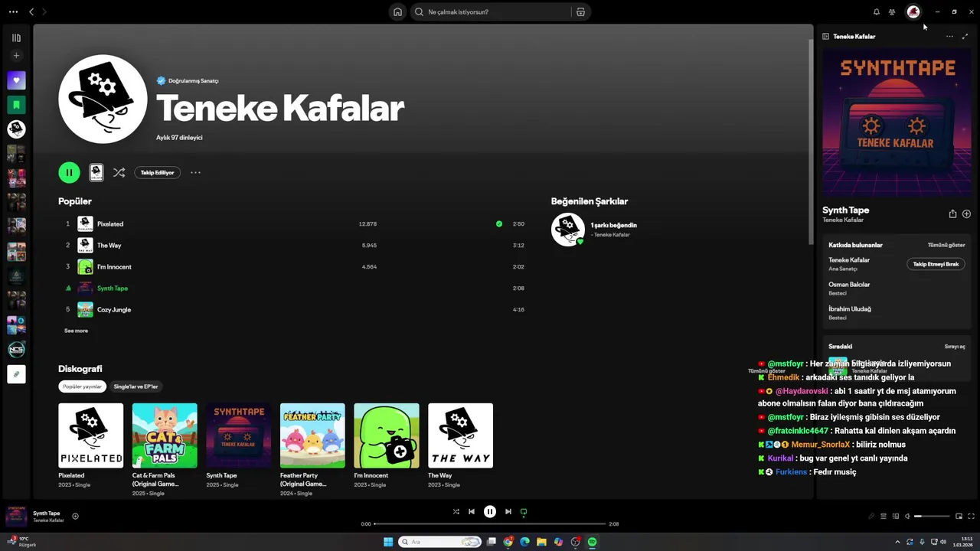Screen dimensions: 980x551
Task: Open the green bookmark Episodes item in sidebar
Action: (x=16, y=105)
